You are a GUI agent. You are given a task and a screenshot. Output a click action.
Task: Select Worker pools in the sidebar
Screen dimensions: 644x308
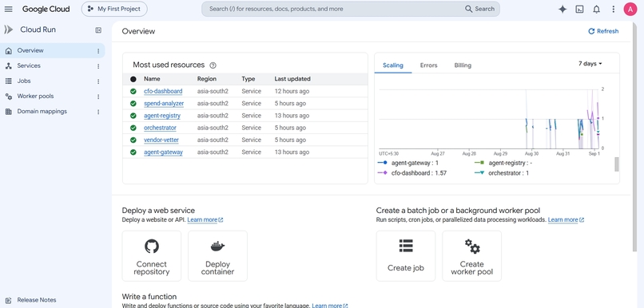click(35, 96)
